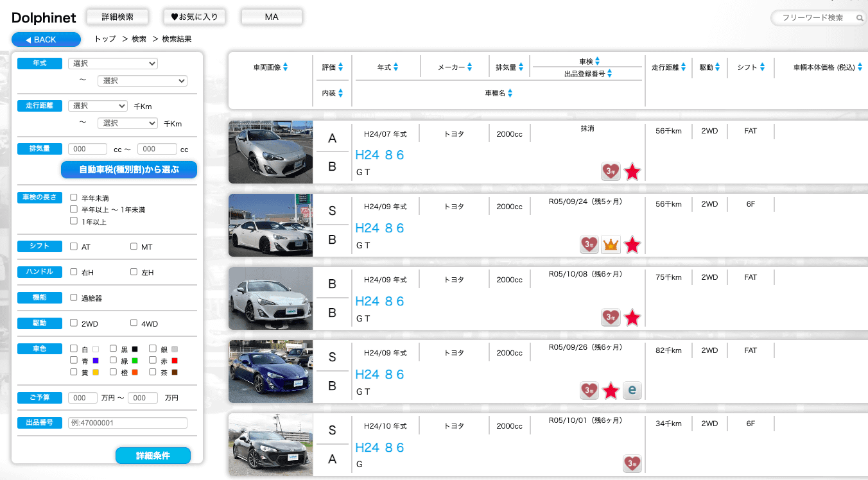Click the red star icon on the first listing
868x480 pixels.
coord(632,172)
